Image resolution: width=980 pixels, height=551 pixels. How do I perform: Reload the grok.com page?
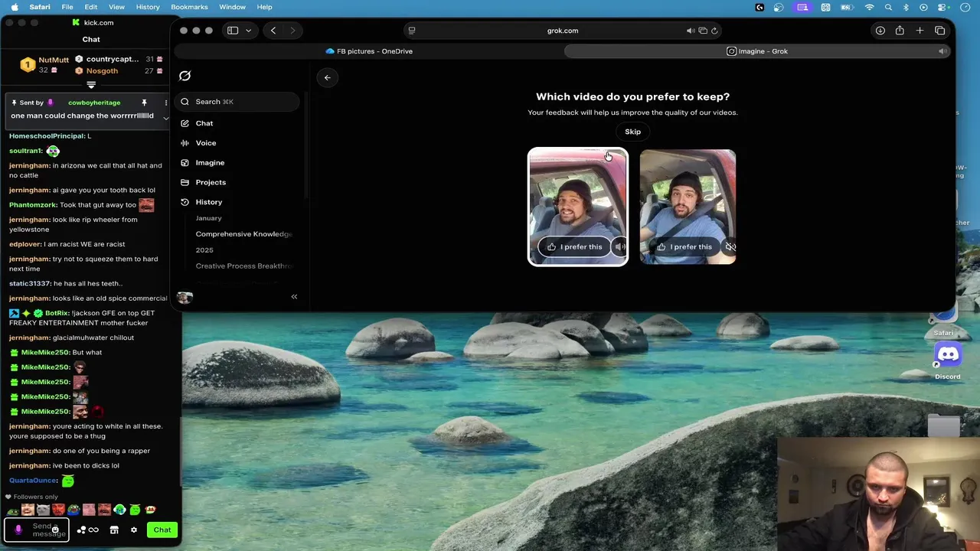[x=714, y=31]
